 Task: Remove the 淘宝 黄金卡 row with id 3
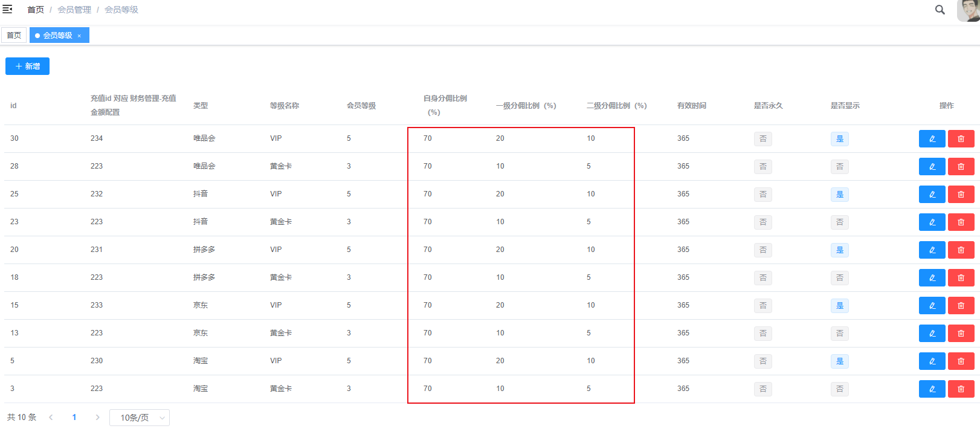(961, 389)
